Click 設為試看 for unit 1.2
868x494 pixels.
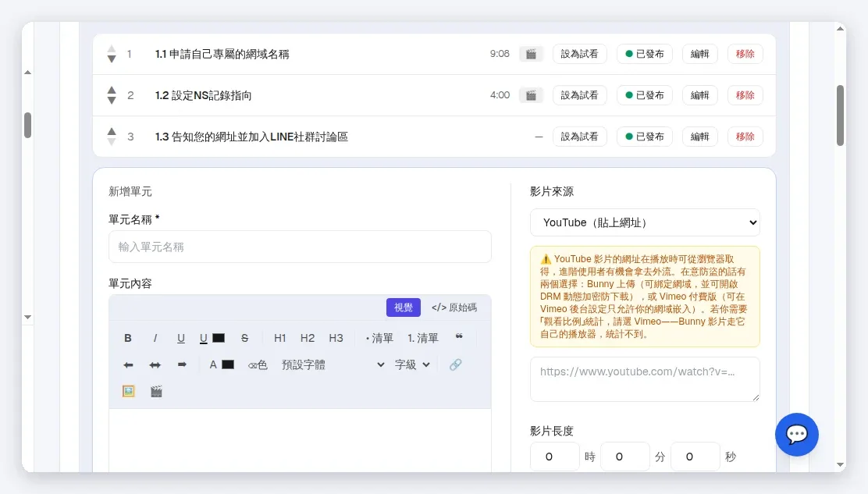pos(580,95)
